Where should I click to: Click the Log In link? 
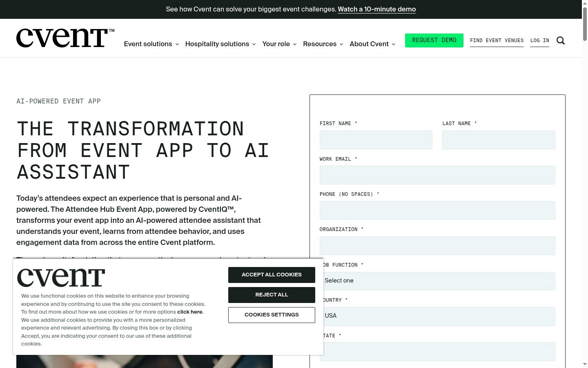click(x=539, y=40)
